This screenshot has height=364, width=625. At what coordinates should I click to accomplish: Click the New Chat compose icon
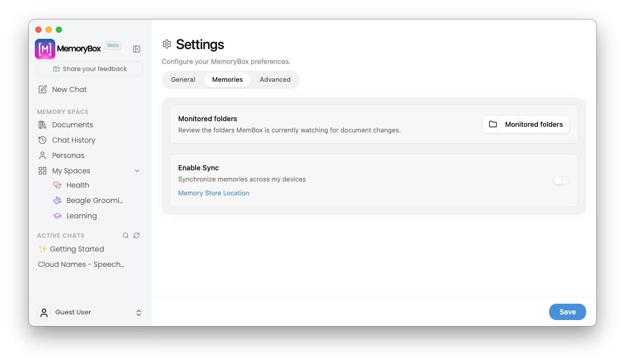[x=42, y=89]
